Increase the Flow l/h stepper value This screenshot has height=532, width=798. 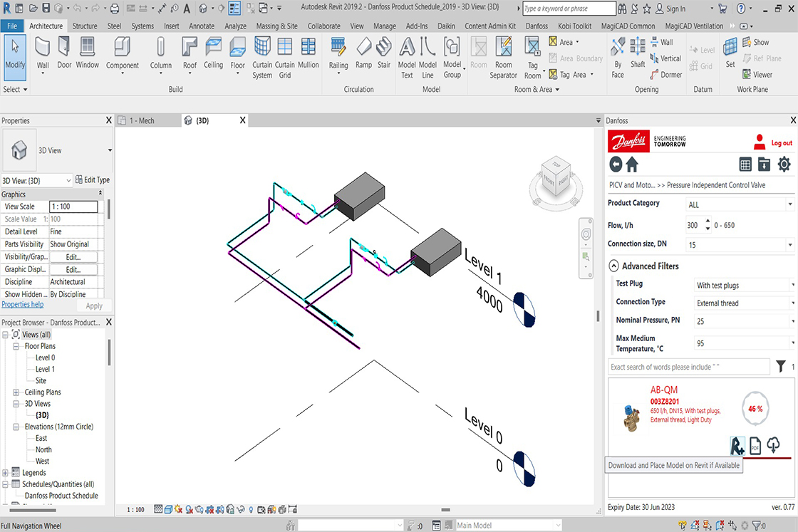(708, 221)
